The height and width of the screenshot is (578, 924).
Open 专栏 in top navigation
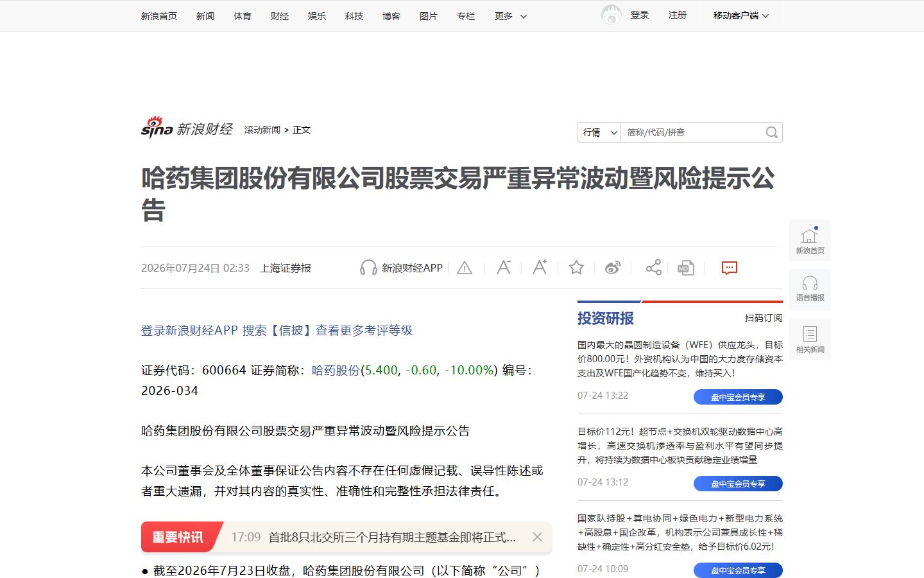[466, 16]
